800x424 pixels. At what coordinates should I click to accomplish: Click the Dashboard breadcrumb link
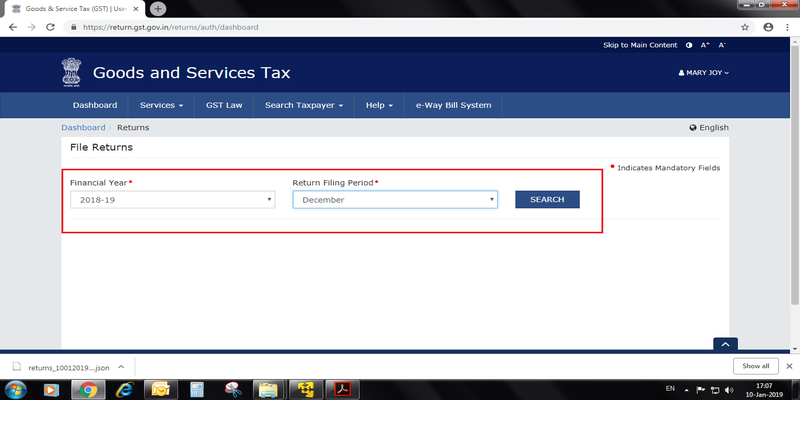83,128
